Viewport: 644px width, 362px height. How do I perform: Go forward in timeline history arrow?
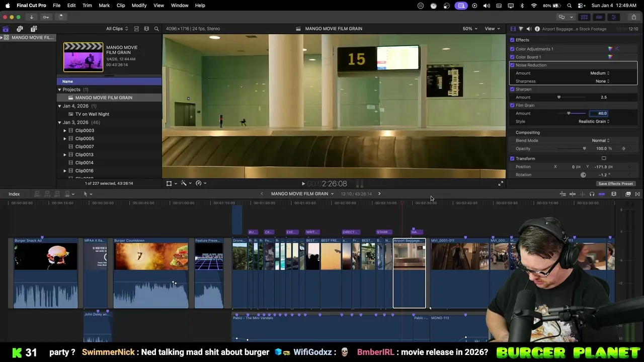(379, 194)
